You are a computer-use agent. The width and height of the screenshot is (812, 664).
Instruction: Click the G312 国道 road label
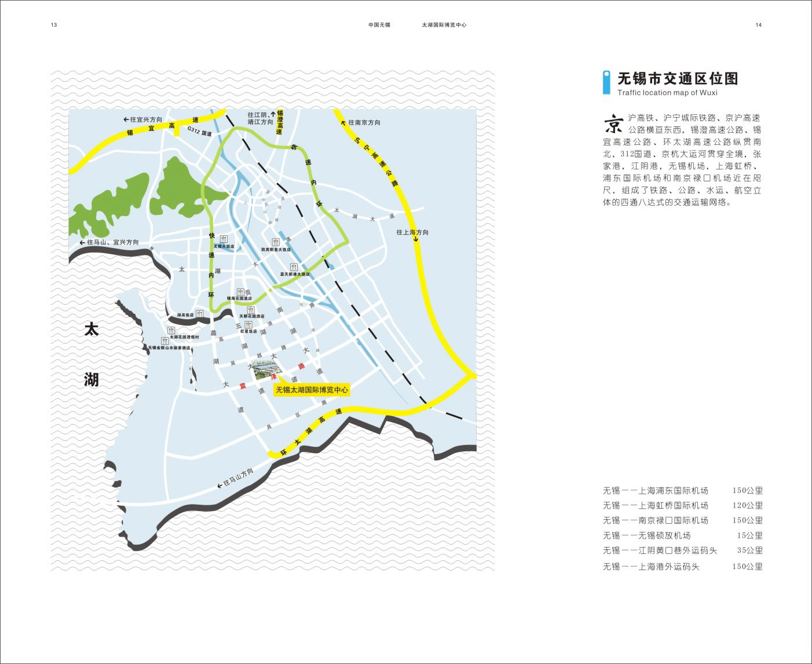[199, 133]
